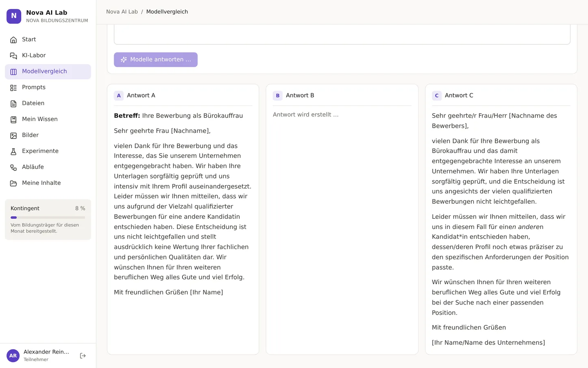Click the KI-Labor chat icon
The height and width of the screenshot is (368, 588).
(x=13, y=56)
